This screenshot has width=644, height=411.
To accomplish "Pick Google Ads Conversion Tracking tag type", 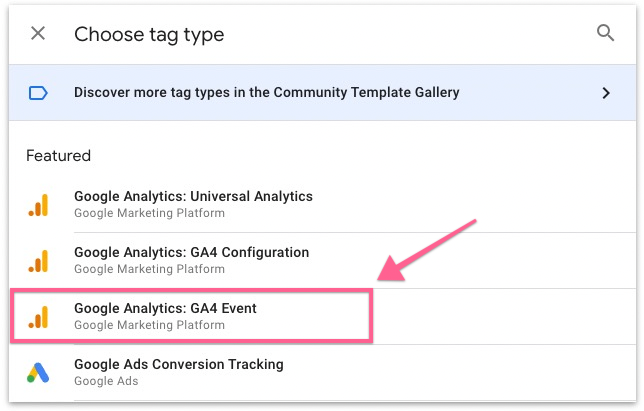I will (178, 364).
